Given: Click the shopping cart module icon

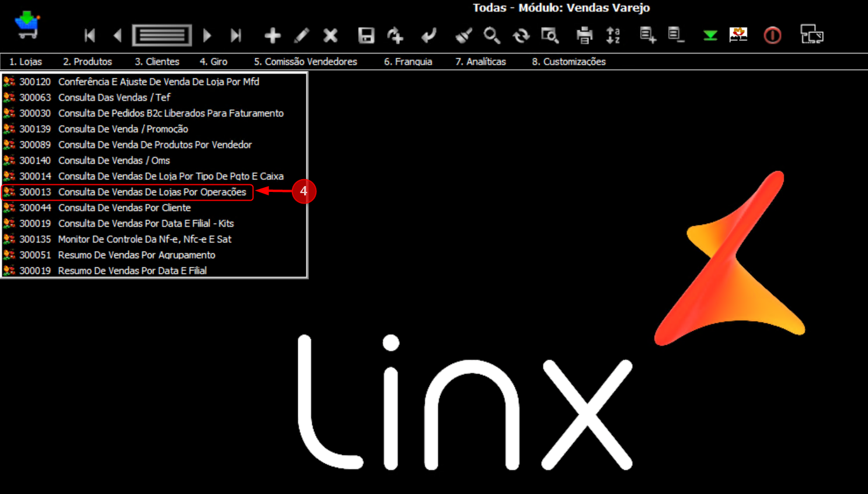Looking at the screenshot, I should click(27, 25).
